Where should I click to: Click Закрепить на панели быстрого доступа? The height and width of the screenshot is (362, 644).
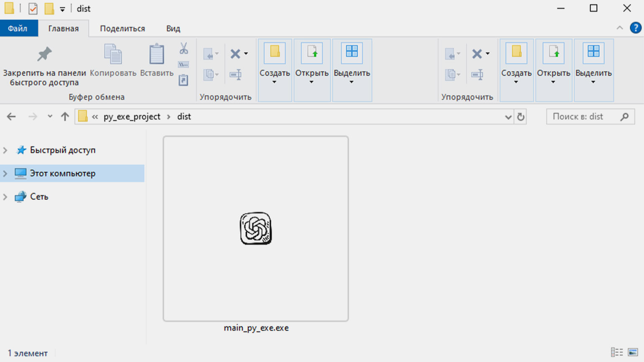44,66
